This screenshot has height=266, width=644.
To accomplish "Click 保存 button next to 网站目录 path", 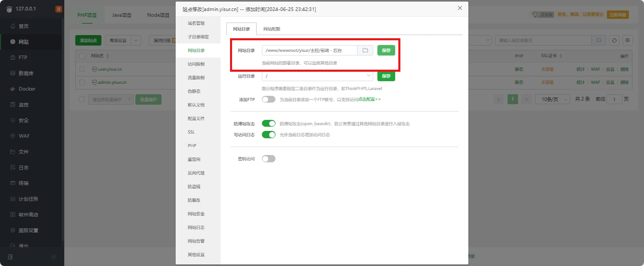I will click(x=386, y=50).
